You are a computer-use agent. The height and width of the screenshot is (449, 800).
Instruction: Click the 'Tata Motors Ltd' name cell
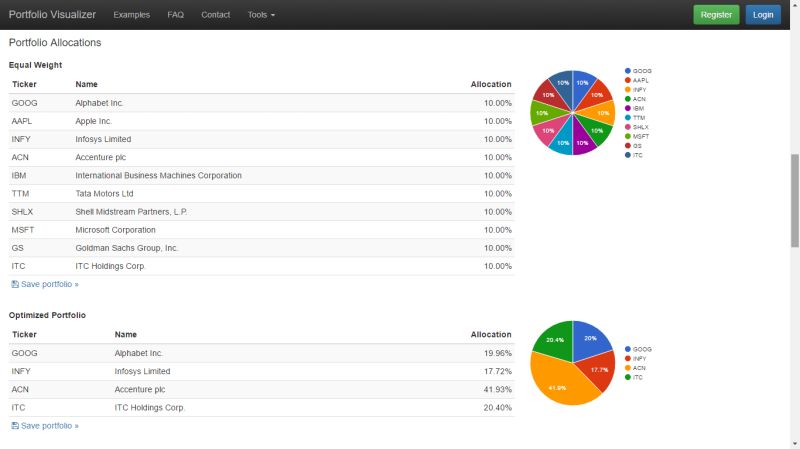pos(104,194)
